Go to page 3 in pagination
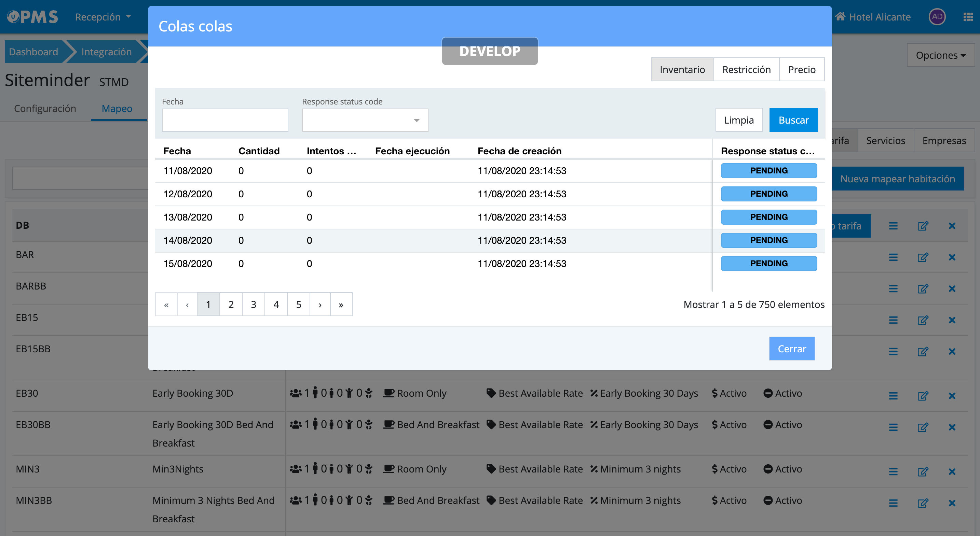Image resolution: width=980 pixels, height=536 pixels. pos(253,305)
